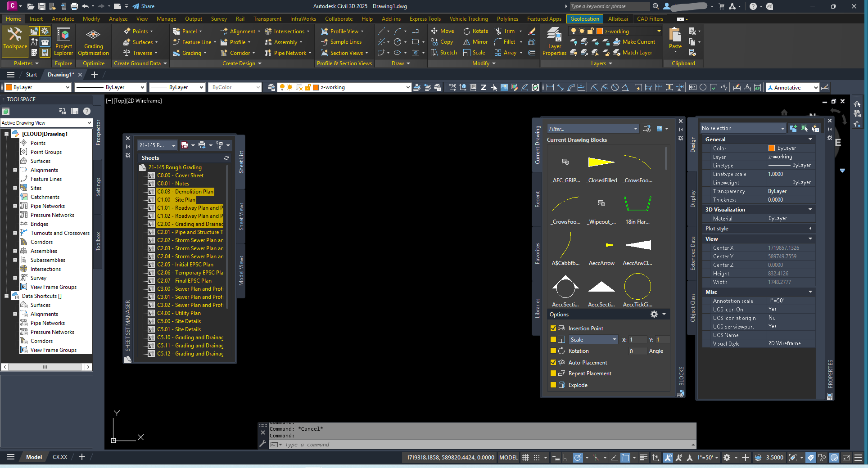This screenshot has height=468, width=868.
Task: Click the Scale modify tool
Action: click(x=474, y=53)
